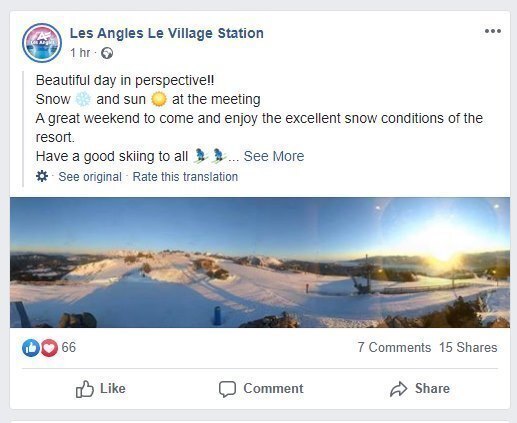517x423 pixels.
Task: View the 15 Shares list
Action: point(468,347)
